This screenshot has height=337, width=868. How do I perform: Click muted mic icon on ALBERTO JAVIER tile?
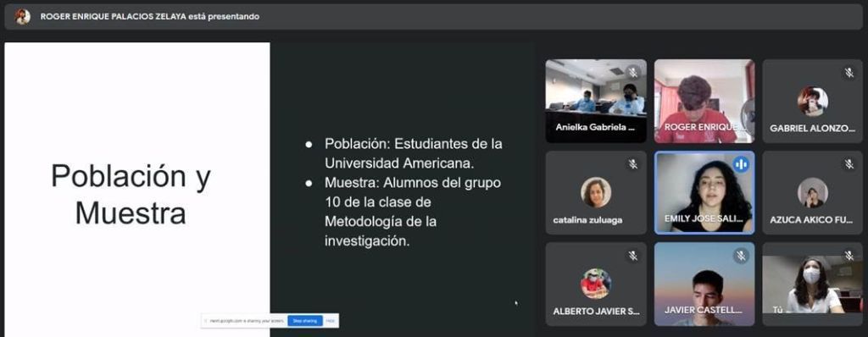click(632, 255)
